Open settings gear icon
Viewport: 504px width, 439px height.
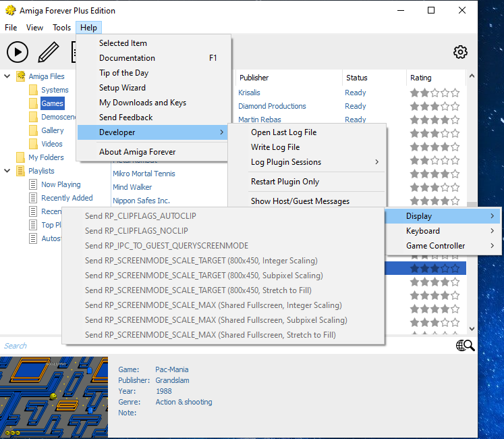460,52
